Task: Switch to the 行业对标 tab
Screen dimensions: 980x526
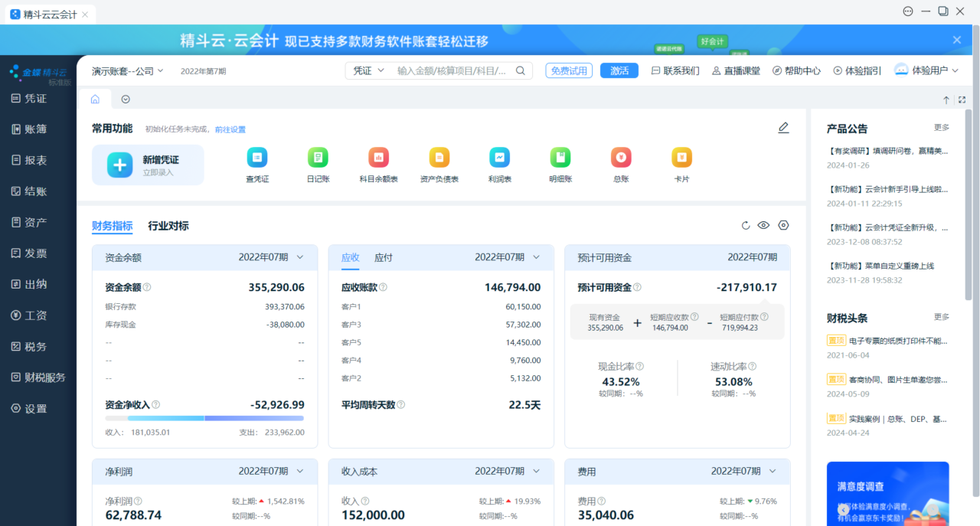Action: click(x=168, y=226)
